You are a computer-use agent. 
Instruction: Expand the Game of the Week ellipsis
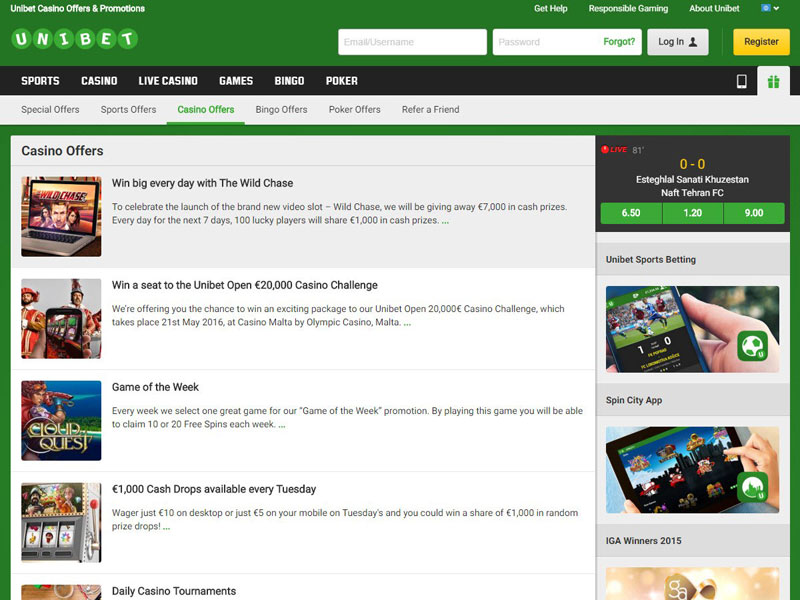[x=282, y=426]
